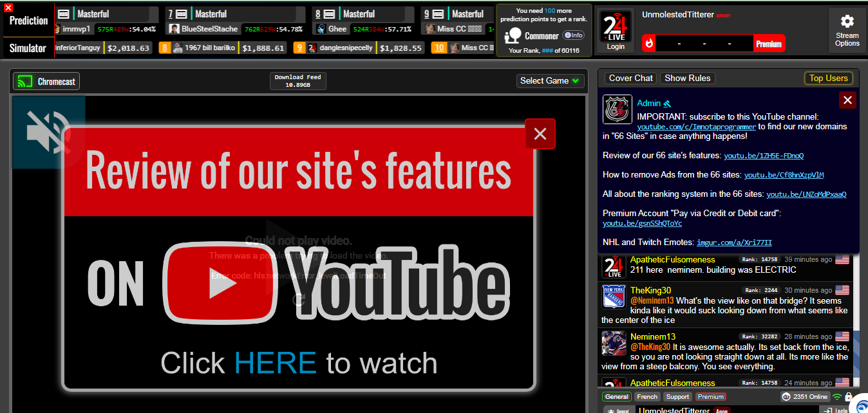This screenshot has height=413, width=868.
Task: Open the youtu.be/gsnSShQToYc link
Action: pos(643,223)
